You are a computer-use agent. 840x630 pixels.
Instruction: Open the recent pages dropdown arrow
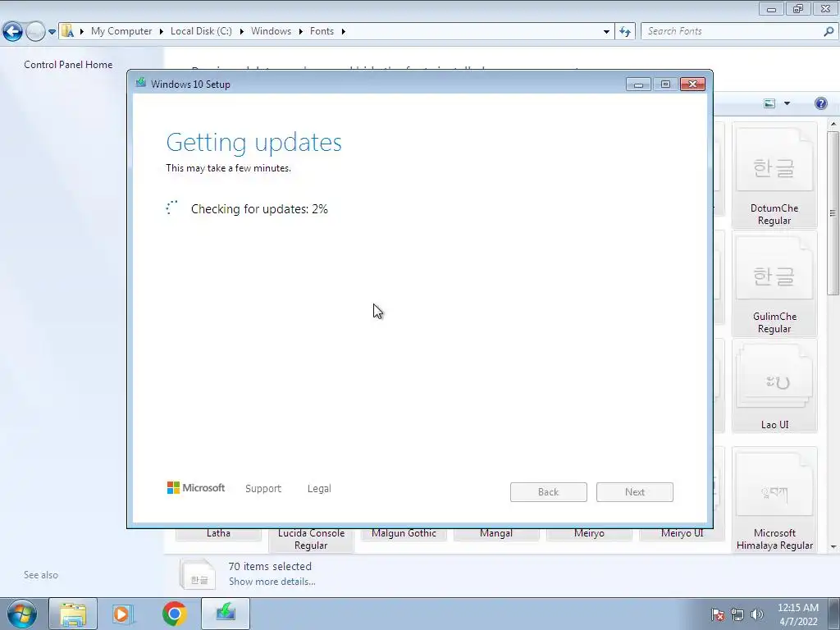(x=52, y=32)
